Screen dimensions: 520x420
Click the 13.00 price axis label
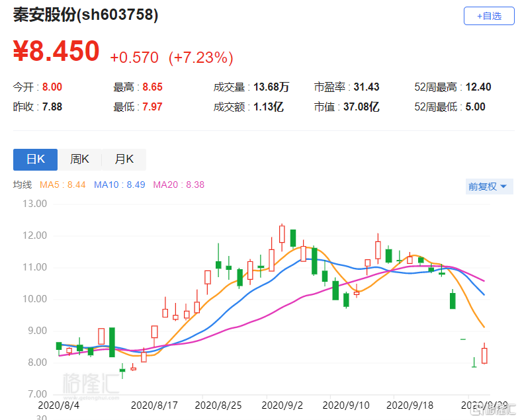click(x=35, y=204)
